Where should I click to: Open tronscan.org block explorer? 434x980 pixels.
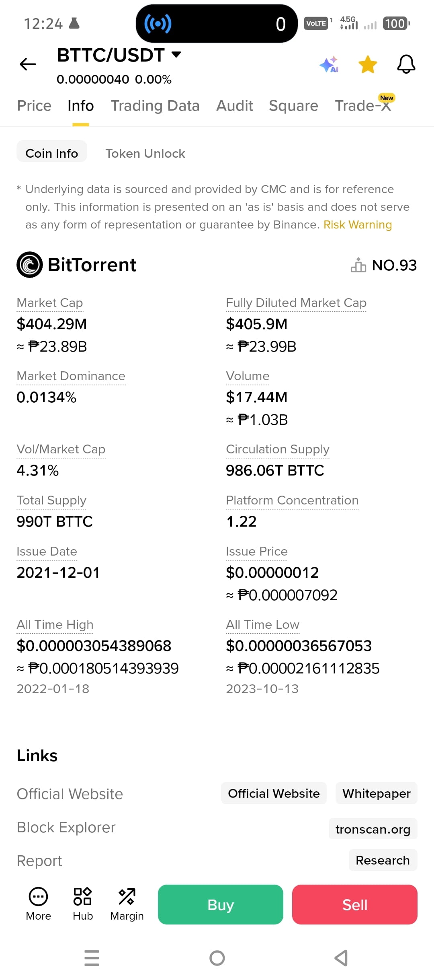point(373,829)
